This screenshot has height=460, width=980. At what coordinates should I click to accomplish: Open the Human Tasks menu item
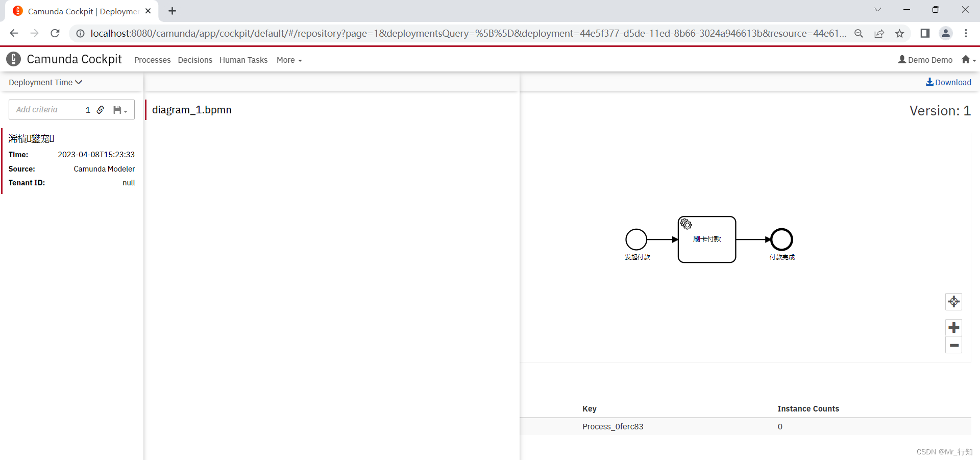(243, 60)
